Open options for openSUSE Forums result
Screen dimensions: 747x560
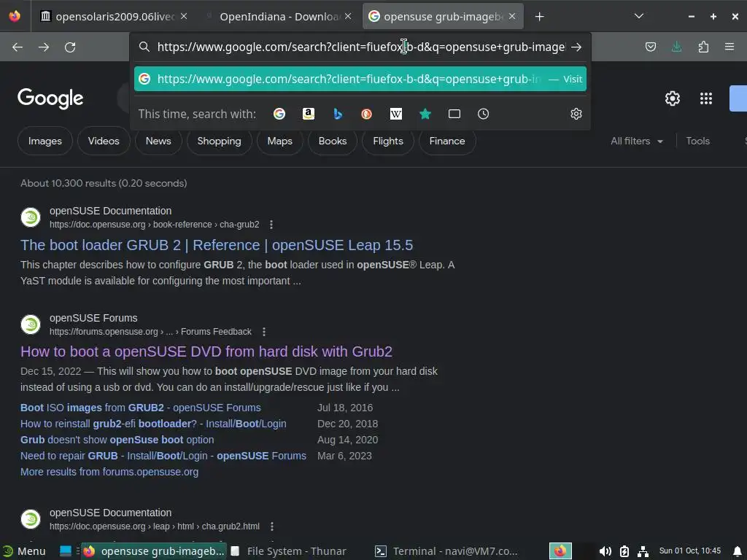[264, 332]
